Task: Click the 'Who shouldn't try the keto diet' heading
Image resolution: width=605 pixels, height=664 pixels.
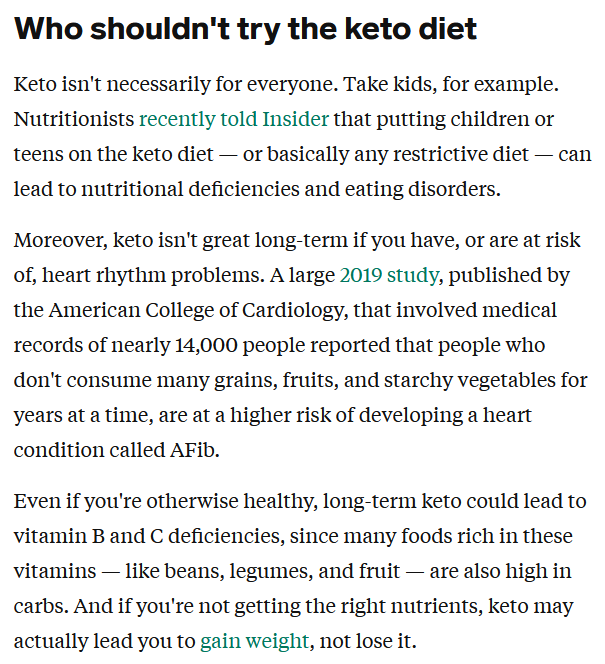Action: (x=245, y=29)
